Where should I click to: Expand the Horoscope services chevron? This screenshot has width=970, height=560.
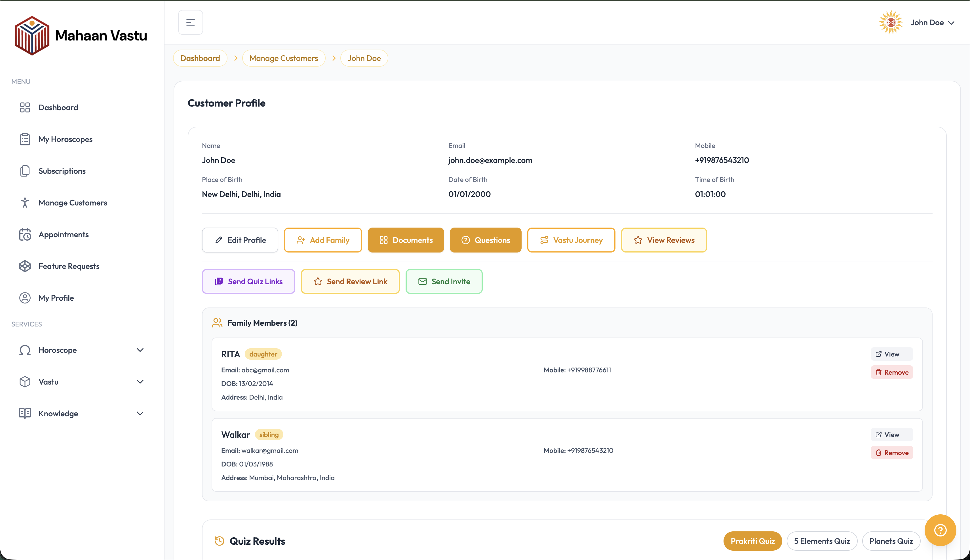click(x=140, y=350)
